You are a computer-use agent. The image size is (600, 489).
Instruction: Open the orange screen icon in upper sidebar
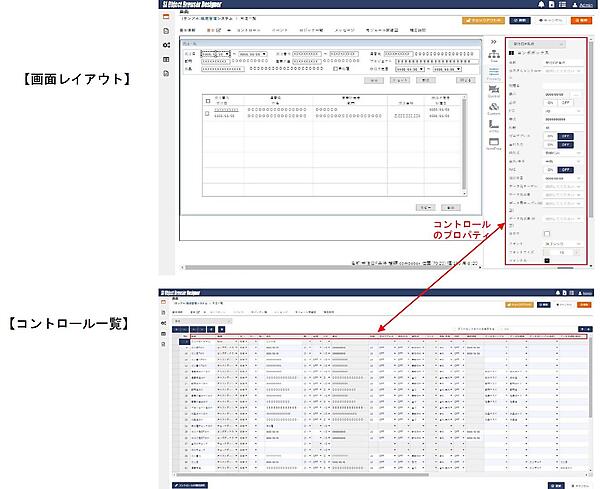coord(166,17)
